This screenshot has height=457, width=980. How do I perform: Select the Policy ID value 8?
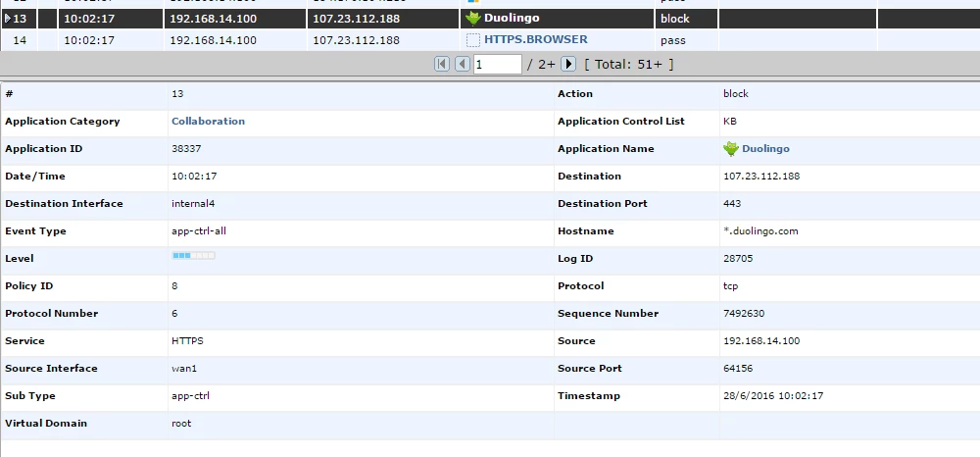click(174, 286)
